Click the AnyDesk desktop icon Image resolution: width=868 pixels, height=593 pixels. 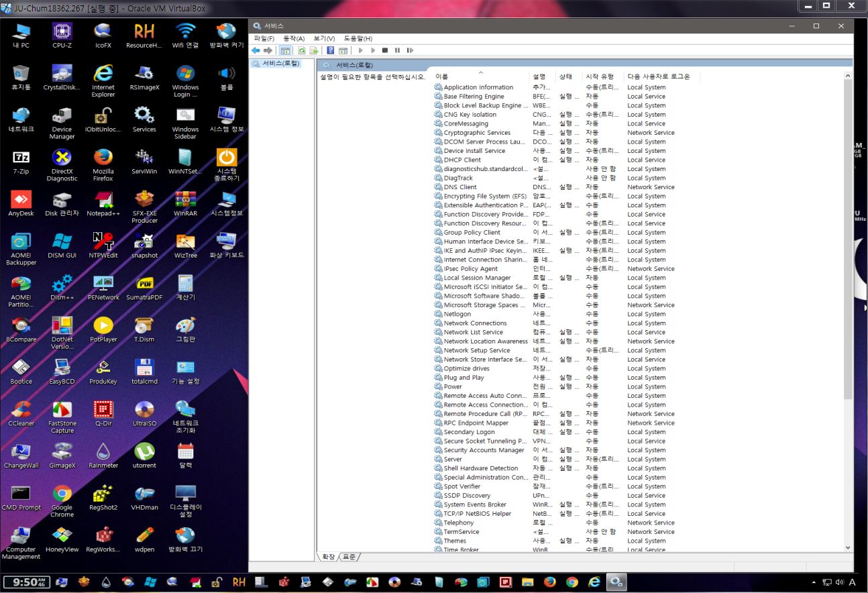click(x=21, y=203)
